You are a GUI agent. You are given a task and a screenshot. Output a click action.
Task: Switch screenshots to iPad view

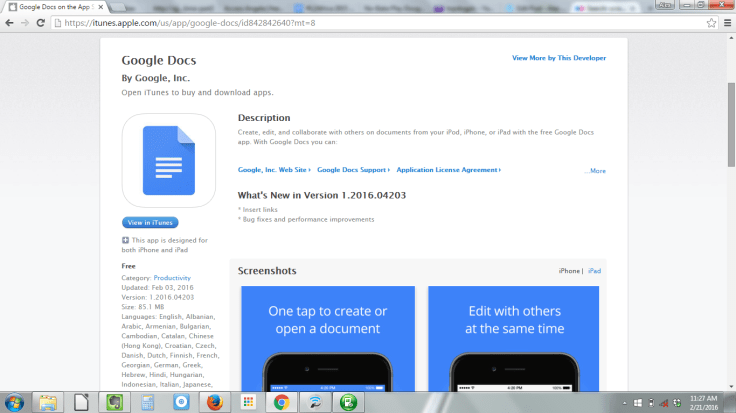[x=595, y=271]
